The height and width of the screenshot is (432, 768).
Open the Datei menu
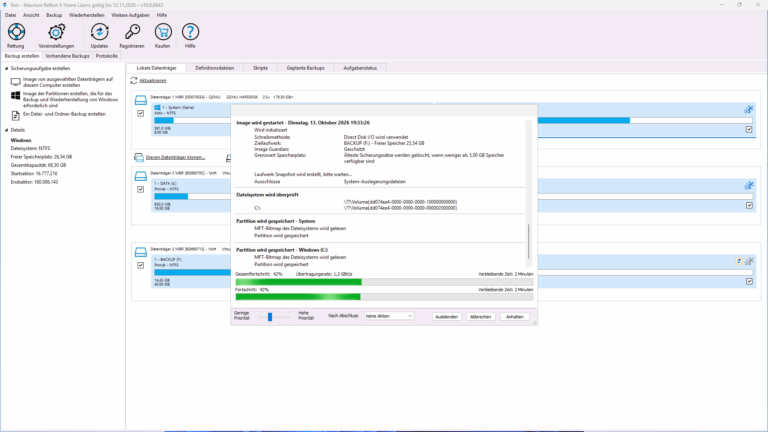pos(10,15)
